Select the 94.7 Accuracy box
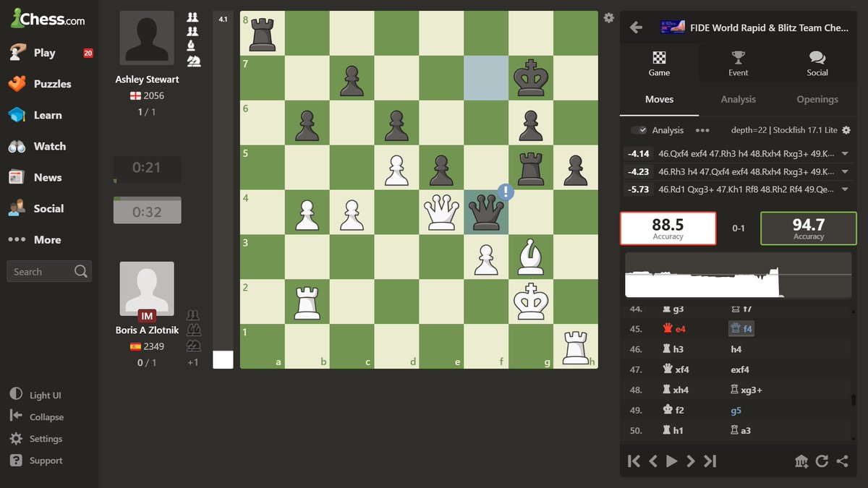This screenshot has height=488, width=868. [x=809, y=228]
